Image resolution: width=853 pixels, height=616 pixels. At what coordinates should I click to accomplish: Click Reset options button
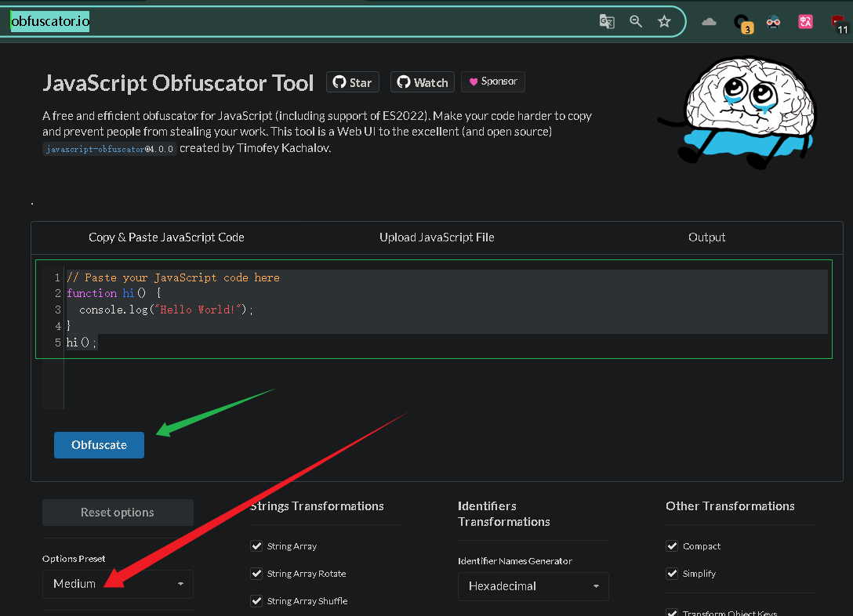(x=118, y=512)
